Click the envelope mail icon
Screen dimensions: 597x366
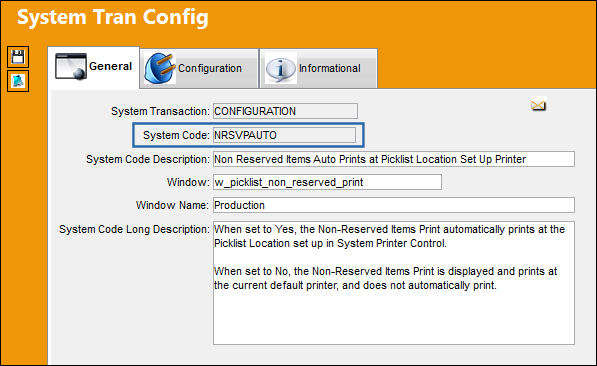click(538, 105)
